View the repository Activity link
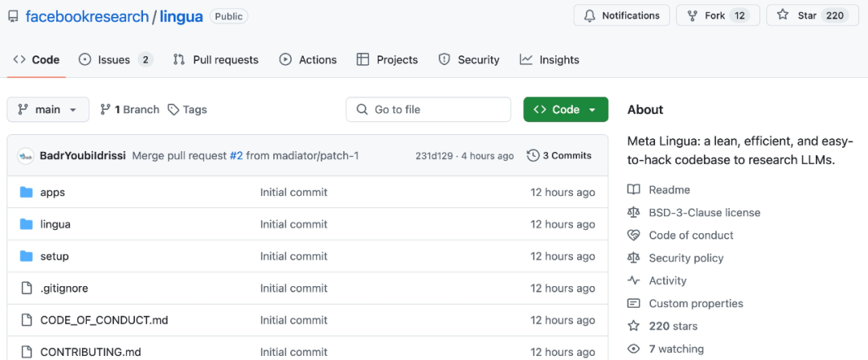Image resolution: width=868 pixels, height=360 pixels. coord(667,280)
